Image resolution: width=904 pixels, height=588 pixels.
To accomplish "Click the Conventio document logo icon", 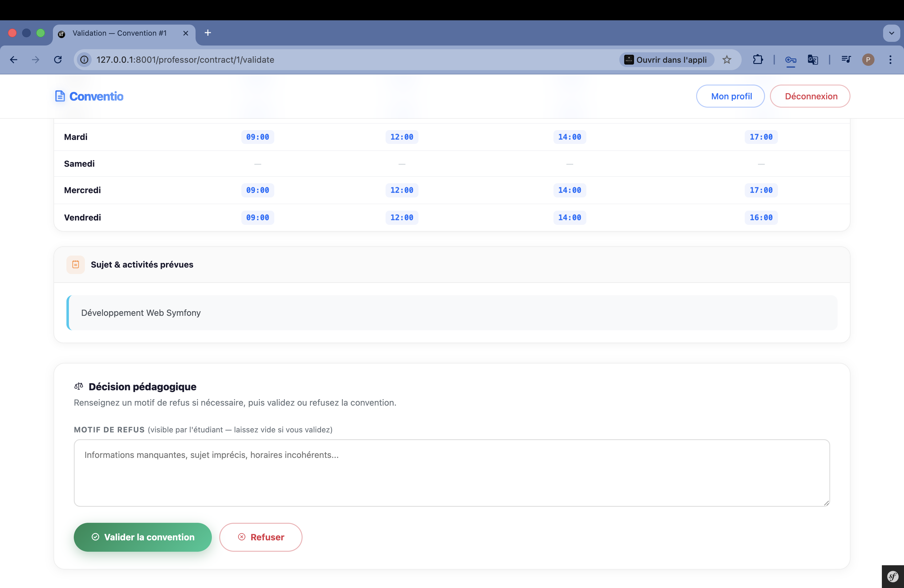I will point(60,96).
